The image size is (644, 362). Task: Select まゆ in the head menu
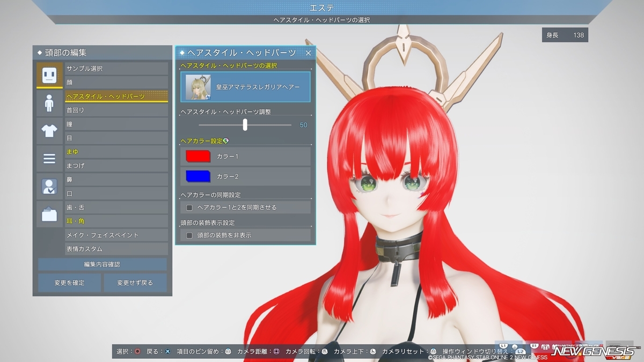[x=116, y=152]
